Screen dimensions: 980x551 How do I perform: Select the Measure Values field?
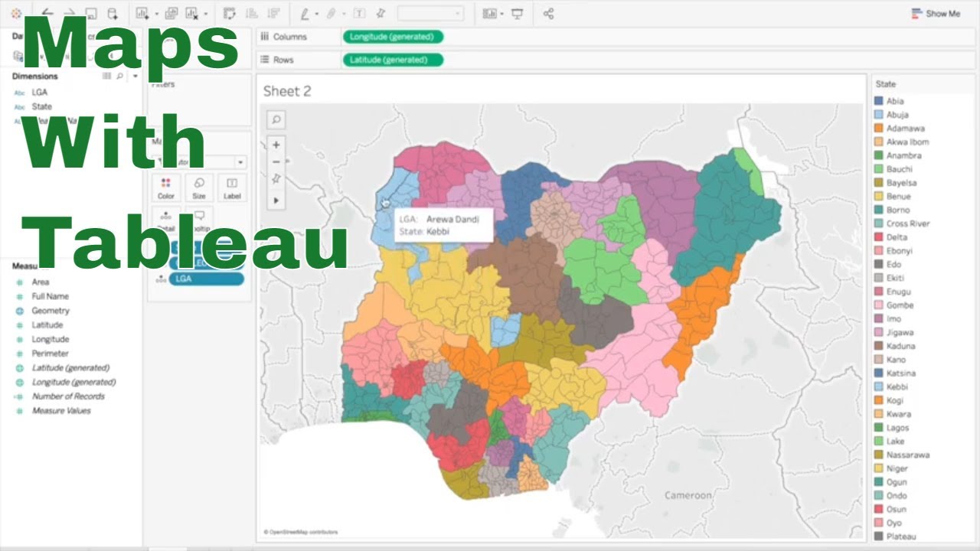click(60, 411)
